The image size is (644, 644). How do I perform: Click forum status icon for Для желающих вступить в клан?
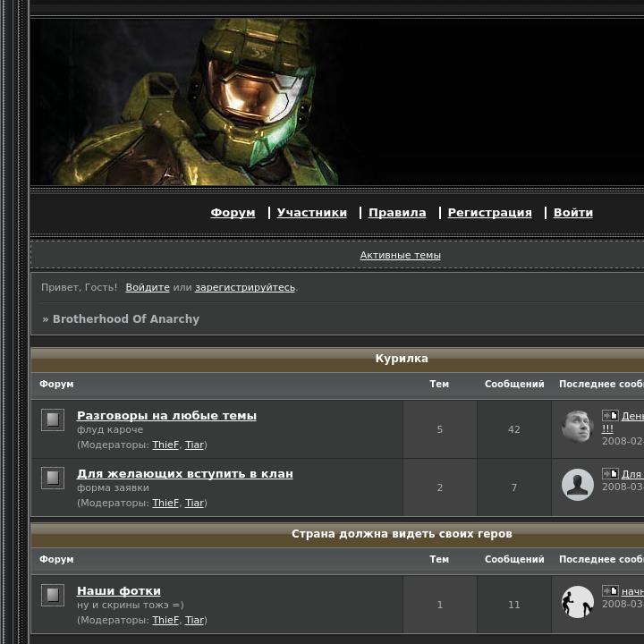coord(53,478)
